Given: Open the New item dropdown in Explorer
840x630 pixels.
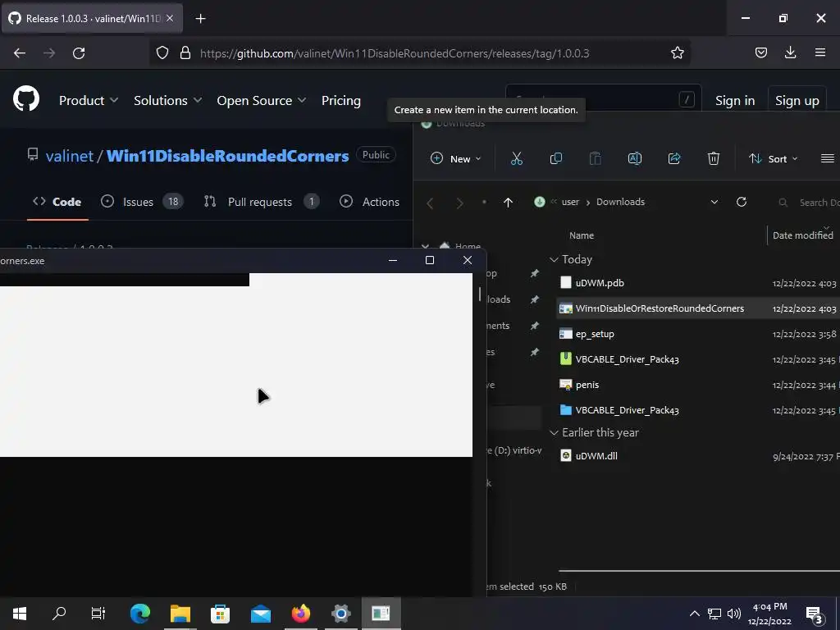Looking at the screenshot, I should [456, 158].
